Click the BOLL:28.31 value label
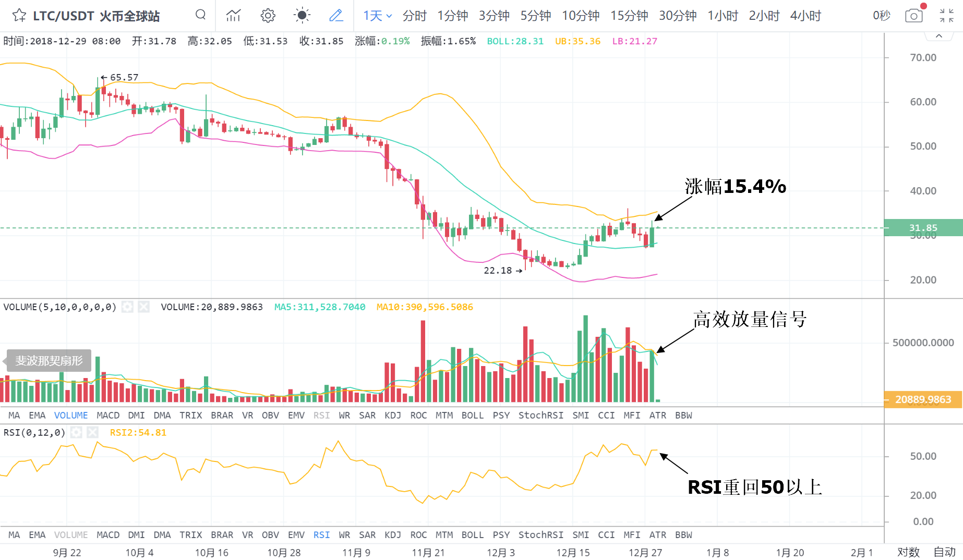This screenshot has width=963, height=560. [515, 41]
